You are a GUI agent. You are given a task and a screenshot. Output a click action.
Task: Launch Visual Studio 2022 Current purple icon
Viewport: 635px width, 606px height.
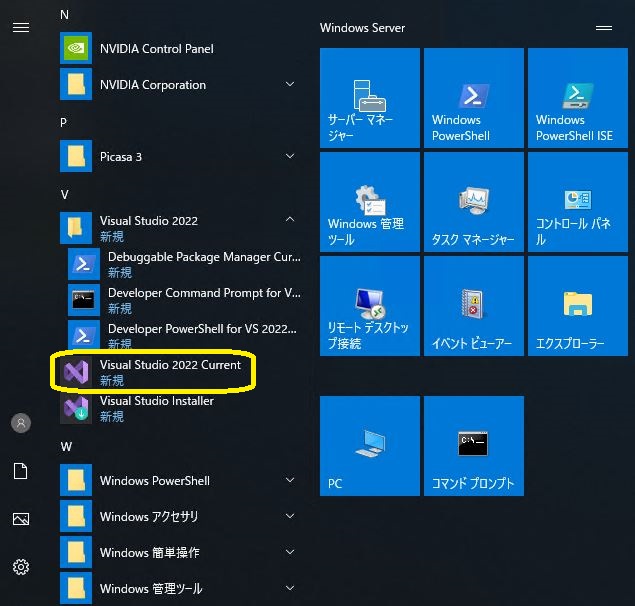76,372
